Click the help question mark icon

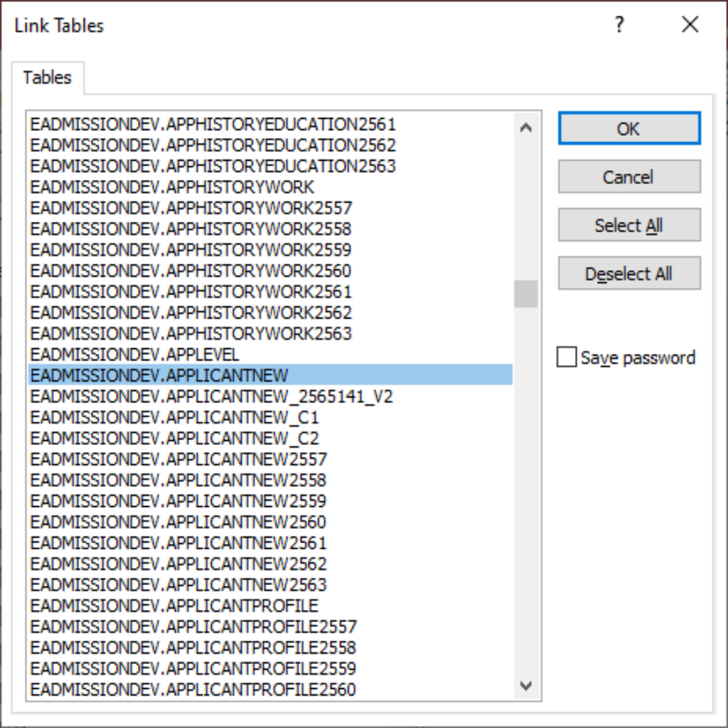[x=619, y=26]
